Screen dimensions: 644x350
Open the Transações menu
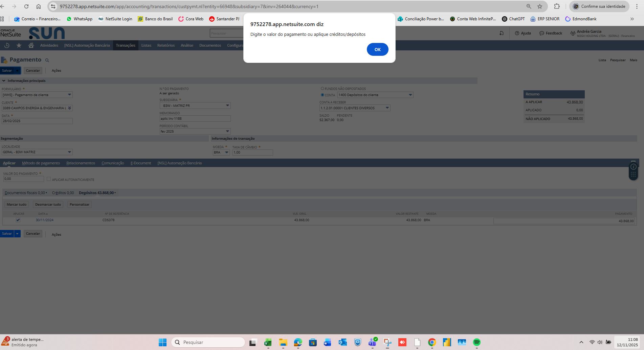[126, 45]
